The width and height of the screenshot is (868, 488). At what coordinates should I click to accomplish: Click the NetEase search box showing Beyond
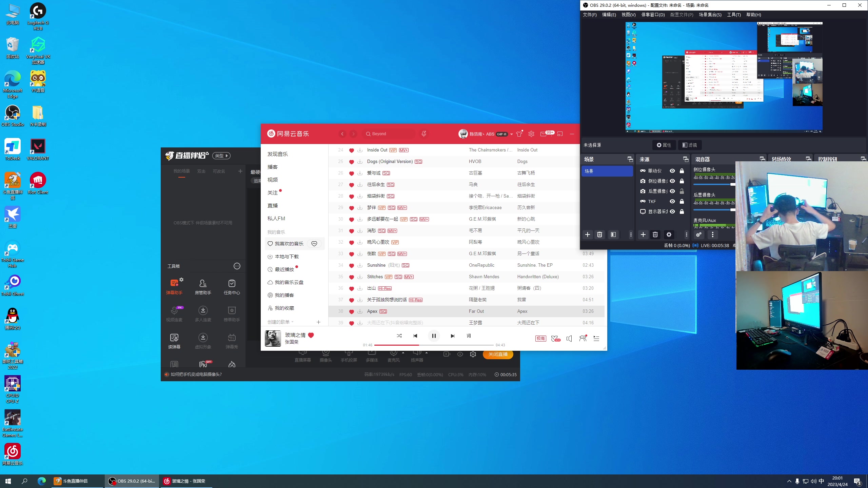tap(389, 134)
